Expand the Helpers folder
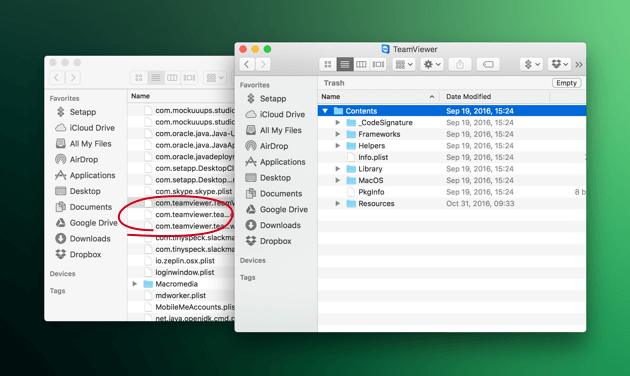 338,146
